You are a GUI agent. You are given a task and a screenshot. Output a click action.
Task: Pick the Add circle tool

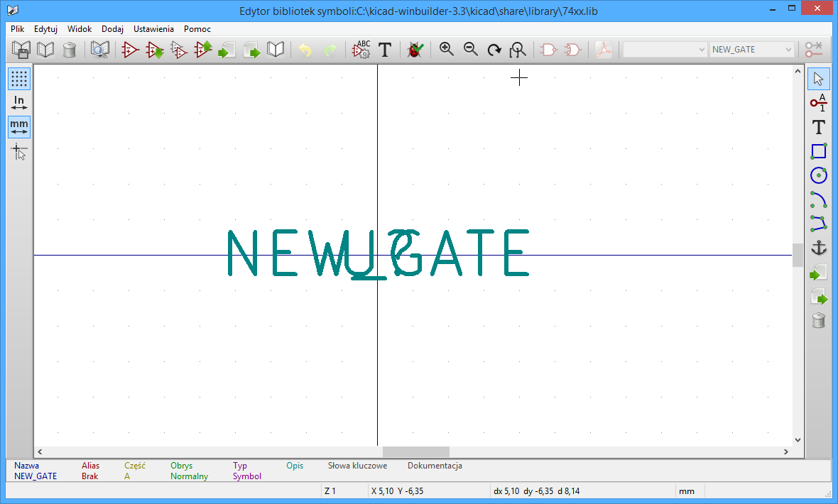[819, 175]
